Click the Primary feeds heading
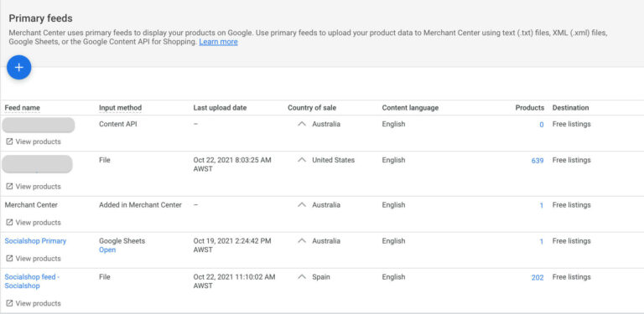Viewport: 644px width, 314px height. click(x=40, y=18)
